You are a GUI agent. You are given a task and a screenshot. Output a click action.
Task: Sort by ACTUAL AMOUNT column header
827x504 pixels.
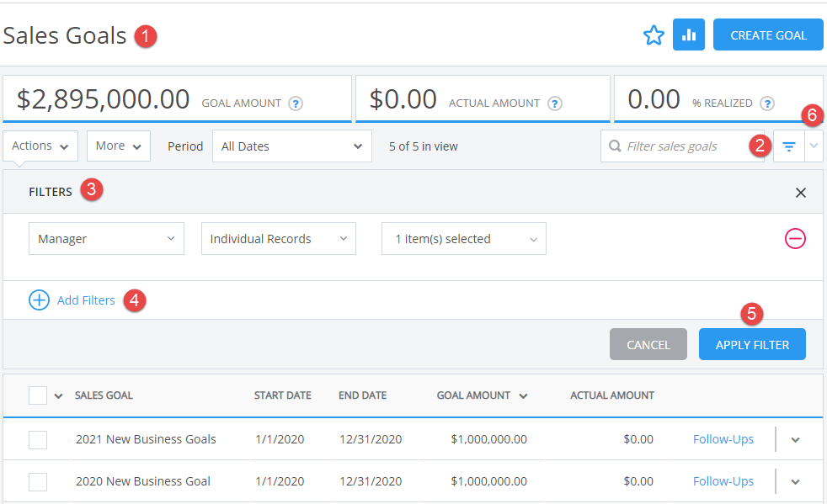pyautogui.click(x=611, y=395)
